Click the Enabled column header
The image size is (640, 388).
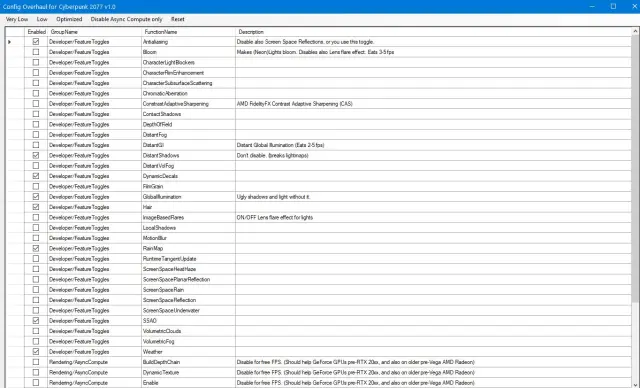coord(36,32)
